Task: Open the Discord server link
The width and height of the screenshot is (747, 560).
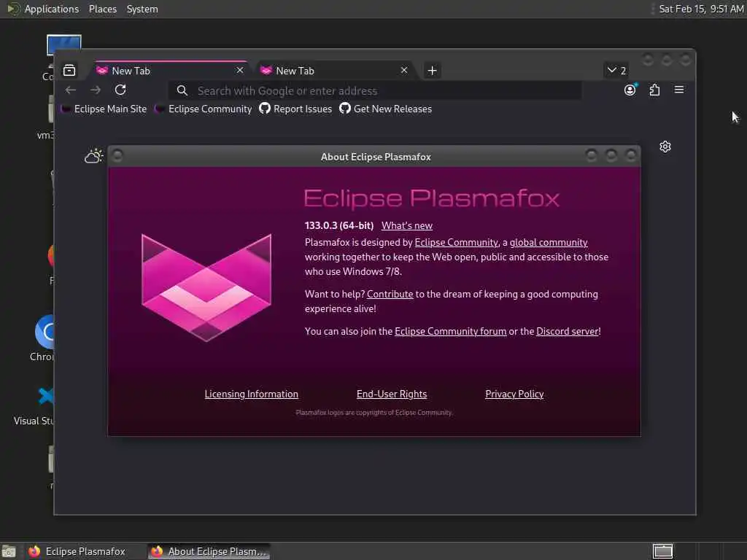Action: (x=568, y=332)
